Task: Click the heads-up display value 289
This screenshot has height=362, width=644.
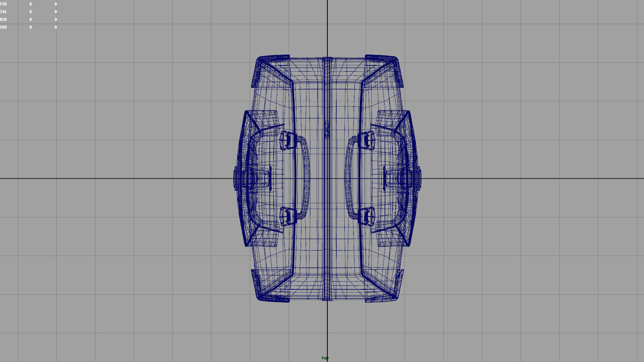Action: 3,27
